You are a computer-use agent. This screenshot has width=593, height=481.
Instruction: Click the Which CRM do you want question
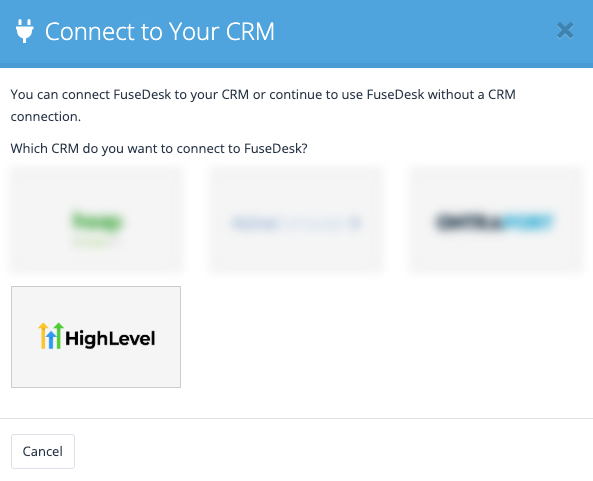pos(159,148)
